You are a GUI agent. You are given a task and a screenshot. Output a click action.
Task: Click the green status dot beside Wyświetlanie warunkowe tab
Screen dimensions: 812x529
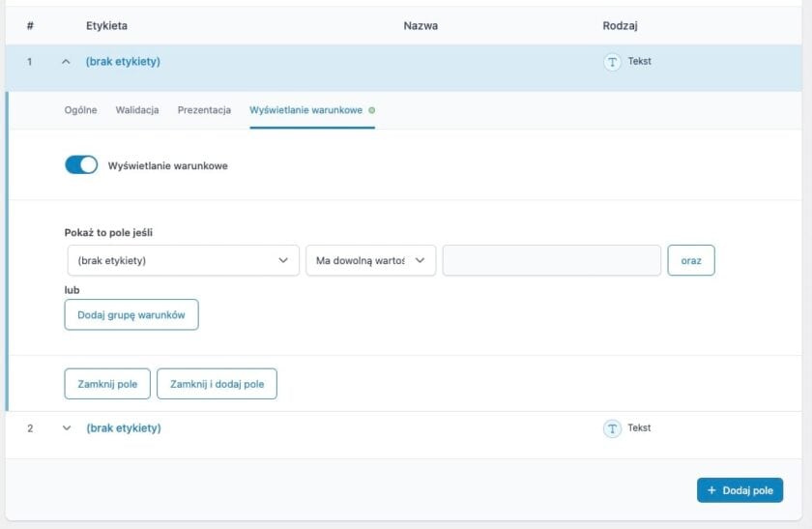point(372,110)
